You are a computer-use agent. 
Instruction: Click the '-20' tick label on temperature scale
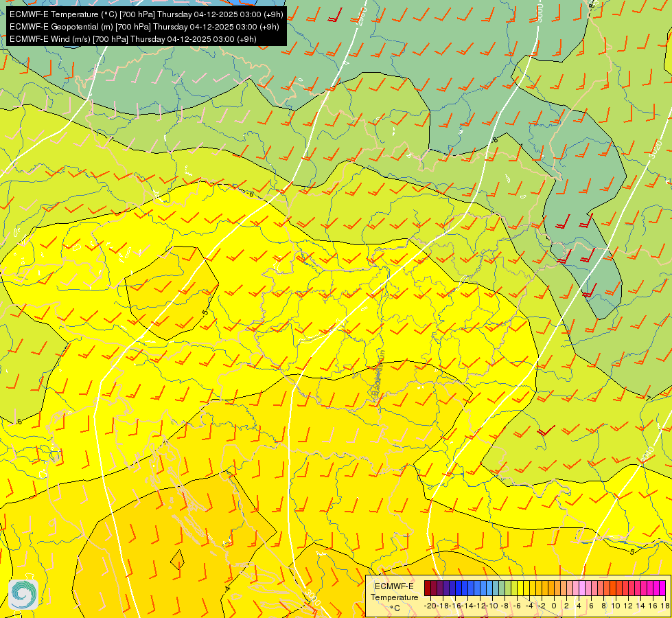click(430, 606)
